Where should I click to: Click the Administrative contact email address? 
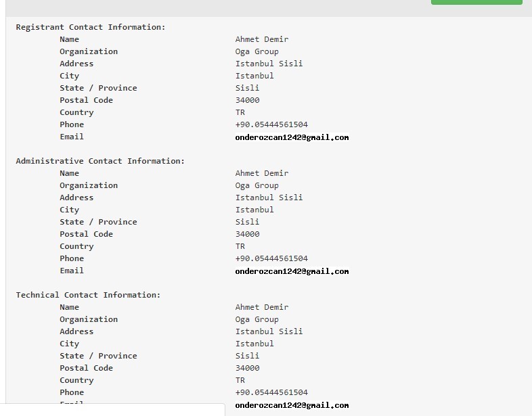tap(292, 271)
